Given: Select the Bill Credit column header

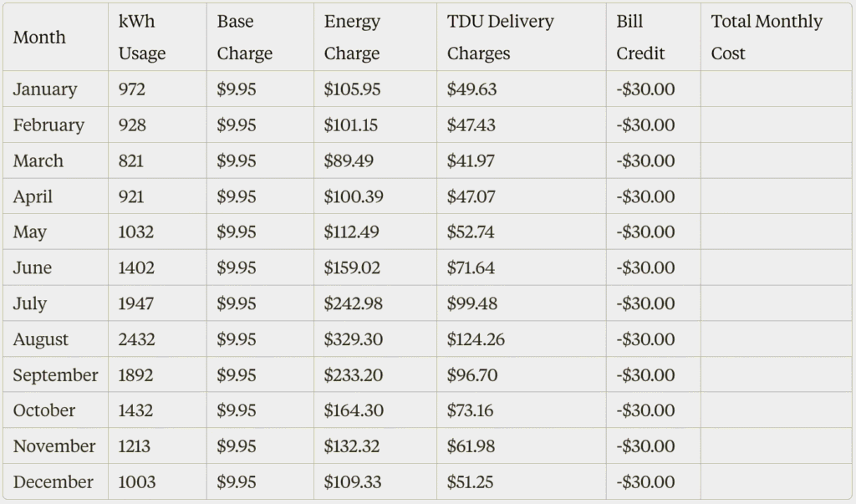Looking at the screenshot, I should click(640, 38).
